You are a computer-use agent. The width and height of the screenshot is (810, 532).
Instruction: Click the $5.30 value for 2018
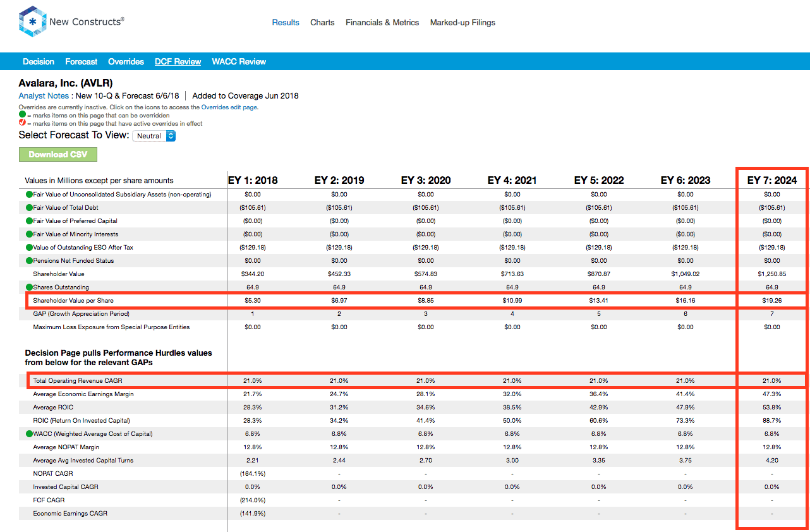[x=253, y=300]
